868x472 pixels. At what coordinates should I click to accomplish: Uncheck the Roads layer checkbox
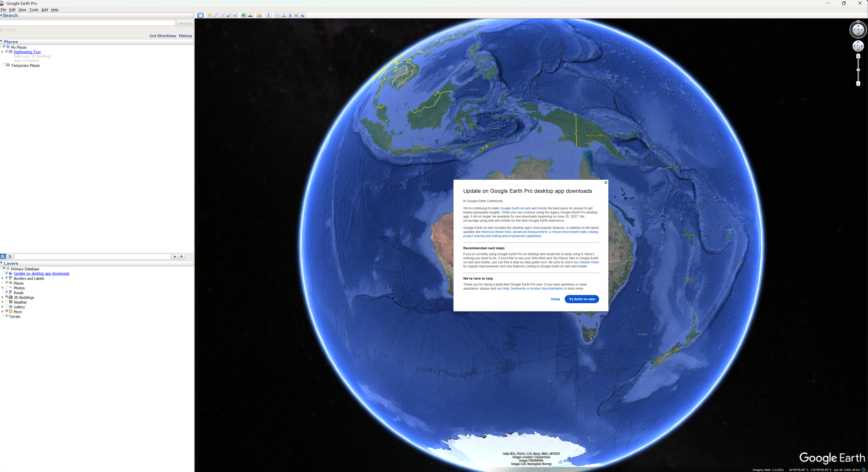[x=7, y=292]
